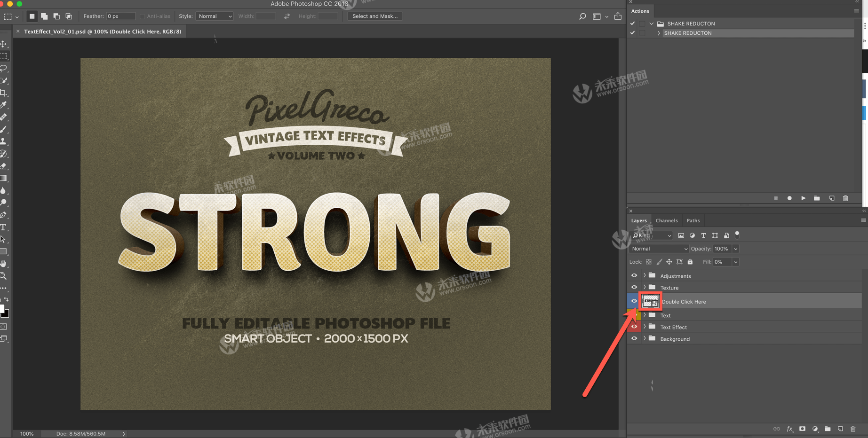The height and width of the screenshot is (438, 868).
Task: Click the background color swatch
Action: 6,314
